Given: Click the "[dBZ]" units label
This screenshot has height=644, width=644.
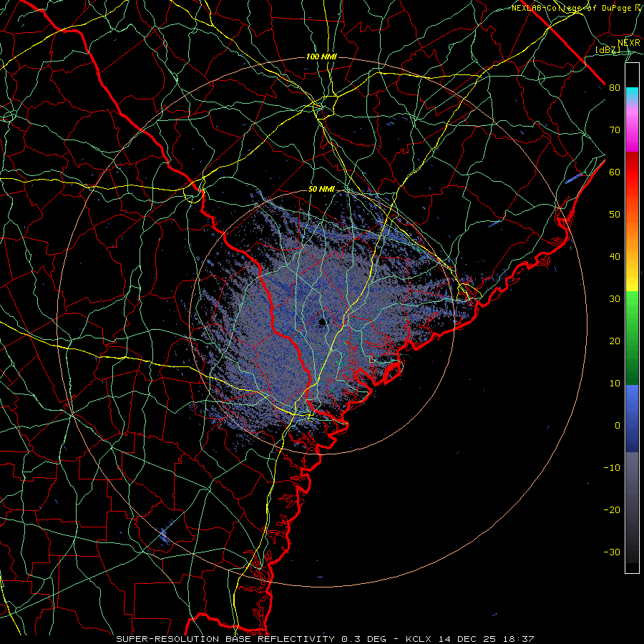Looking at the screenshot, I should [608, 50].
